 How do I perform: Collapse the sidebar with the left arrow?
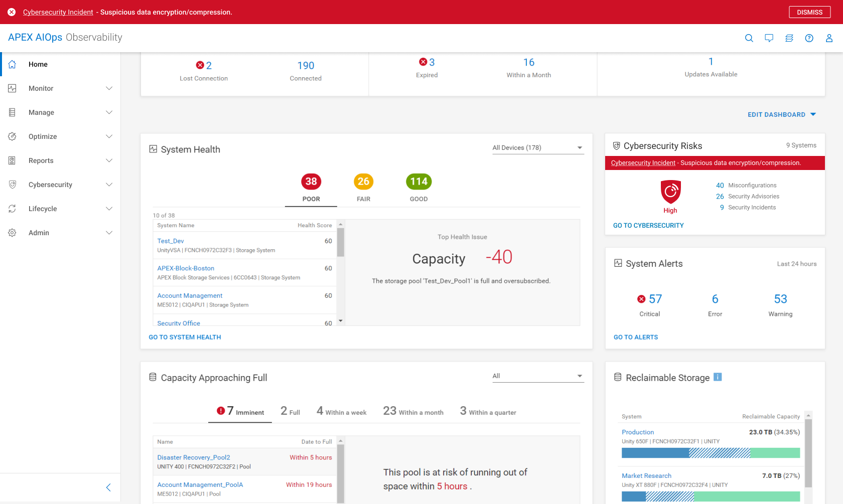(108, 487)
